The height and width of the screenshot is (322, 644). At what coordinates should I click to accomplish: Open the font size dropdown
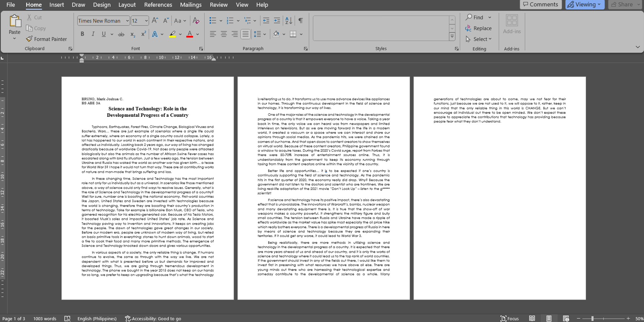(146, 21)
